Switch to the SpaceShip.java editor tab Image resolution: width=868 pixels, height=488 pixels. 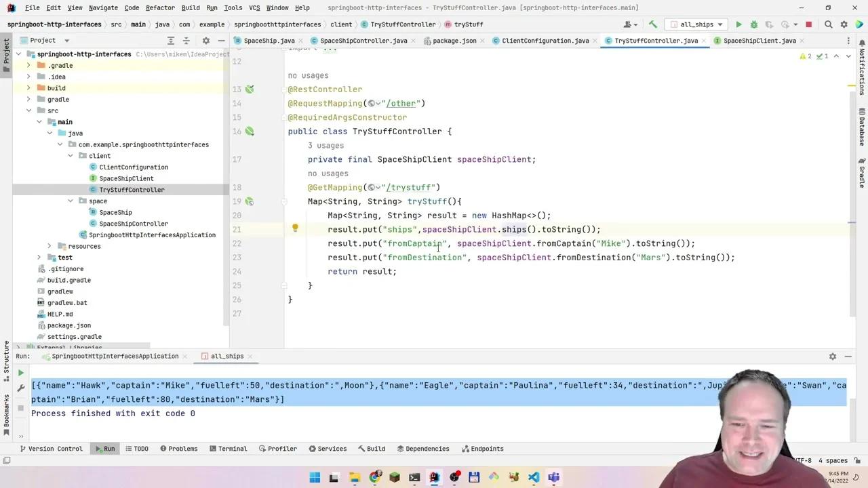click(x=269, y=40)
